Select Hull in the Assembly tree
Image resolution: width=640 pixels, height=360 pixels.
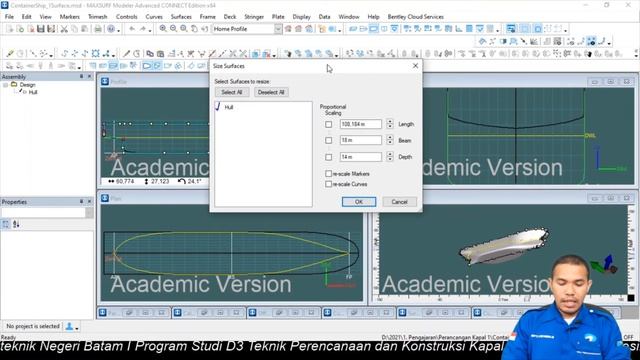click(33, 92)
